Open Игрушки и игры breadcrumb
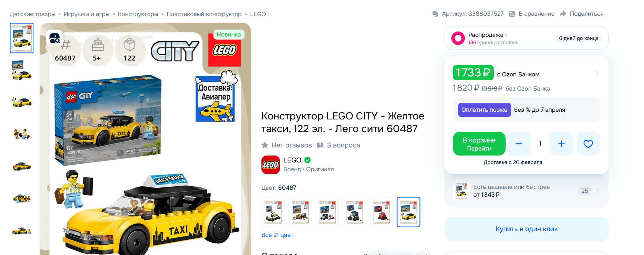The image size is (644, 255). tap(87, 14)
